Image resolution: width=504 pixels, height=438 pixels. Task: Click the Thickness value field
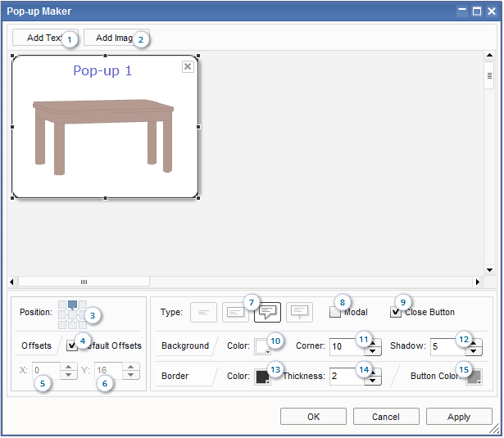(x=347, y=377)
